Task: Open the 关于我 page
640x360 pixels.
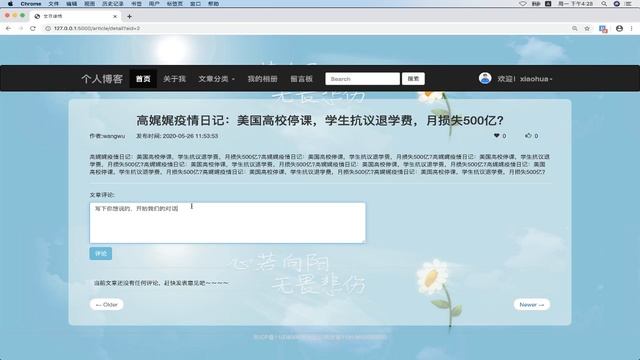Action: (x=174, y=79)
